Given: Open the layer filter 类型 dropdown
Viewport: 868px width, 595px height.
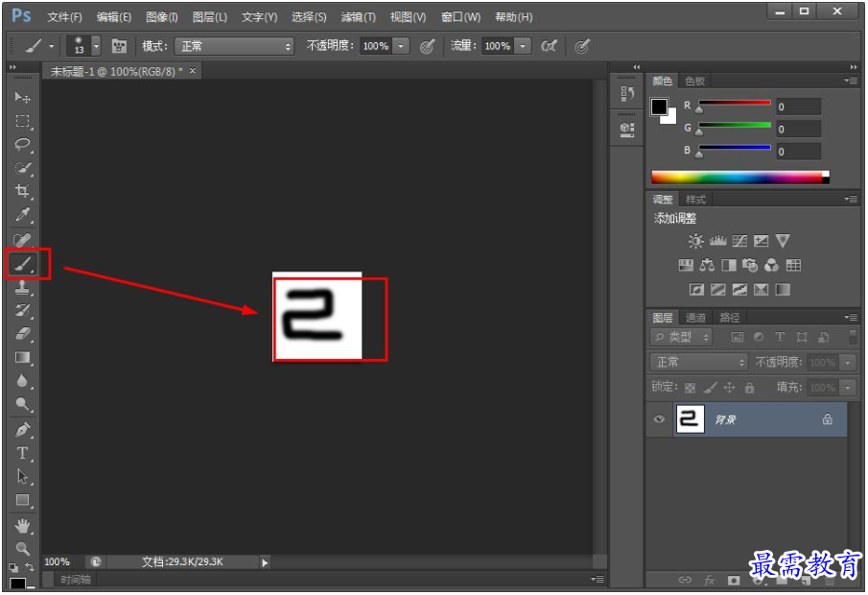Looking at the screenshot, I should click(x=681, y=337).
